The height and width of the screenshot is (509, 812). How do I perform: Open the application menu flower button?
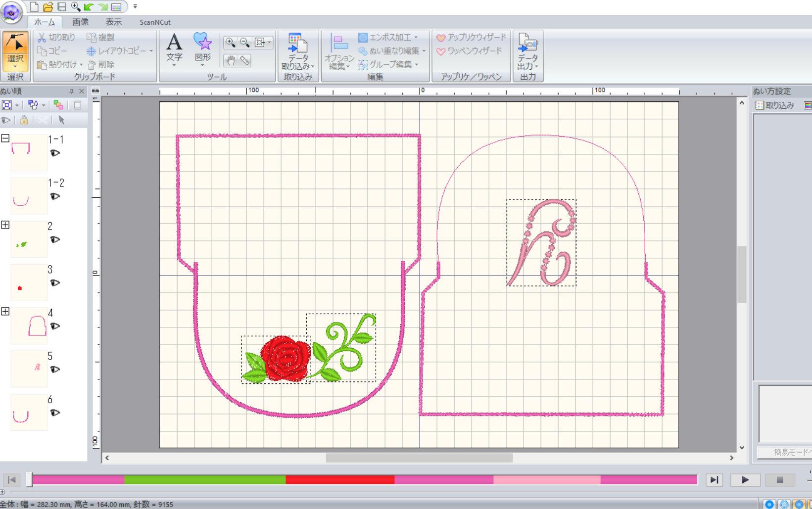point(11,12)
